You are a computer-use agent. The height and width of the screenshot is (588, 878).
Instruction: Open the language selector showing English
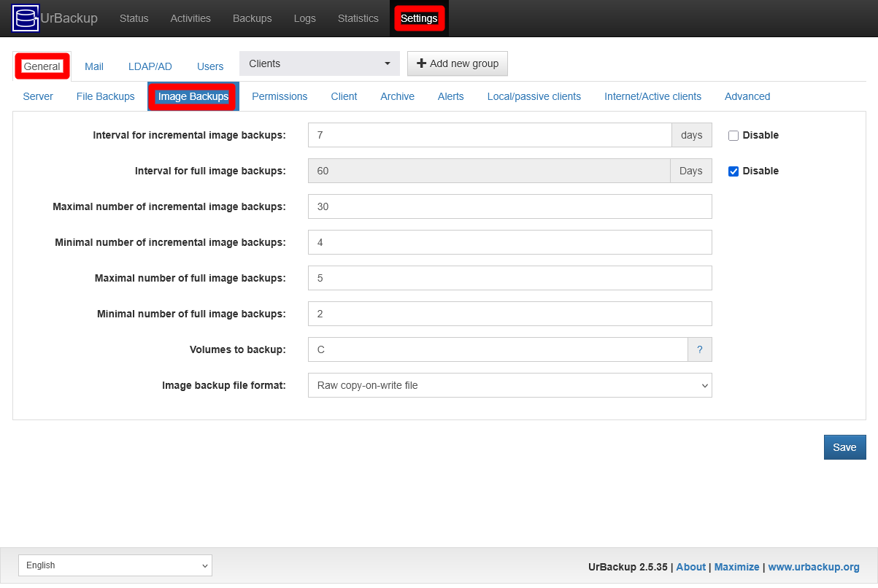point(115,565)
